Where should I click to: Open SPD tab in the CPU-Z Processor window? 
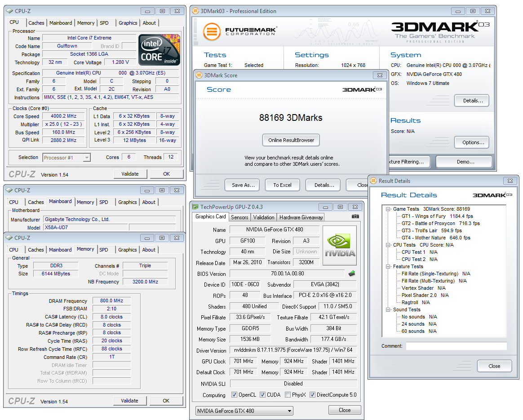[x=104, y=23]
